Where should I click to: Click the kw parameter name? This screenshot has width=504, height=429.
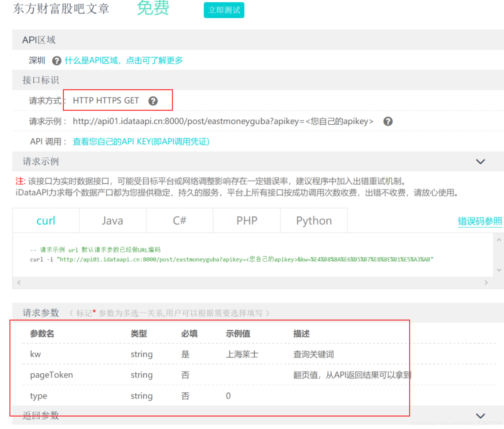click(x=35, y=354)
